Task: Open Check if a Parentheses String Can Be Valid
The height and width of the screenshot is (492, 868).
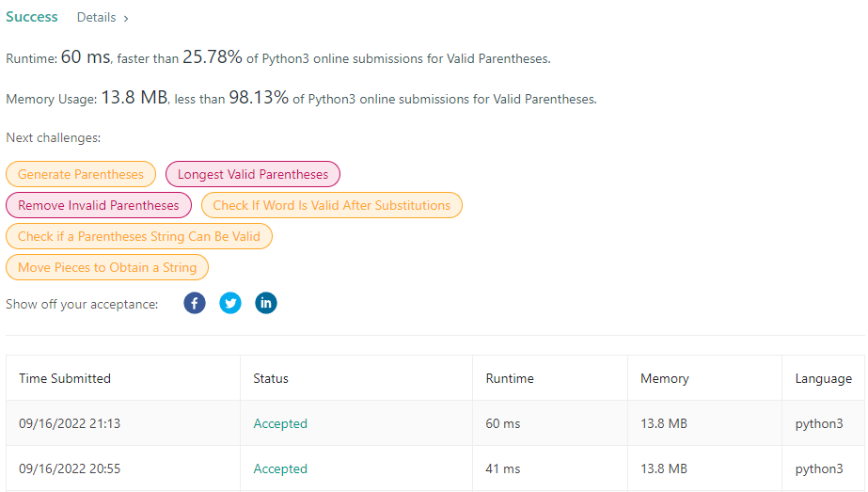Action: pos(139,236)
